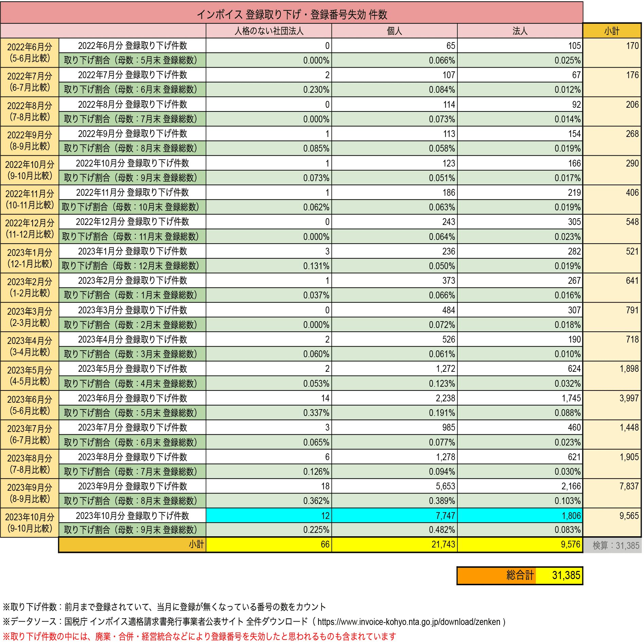Click 個人 value 113 for 2022年9月
This screenshot has width=644, height=644.
click(x=395, y=134)
